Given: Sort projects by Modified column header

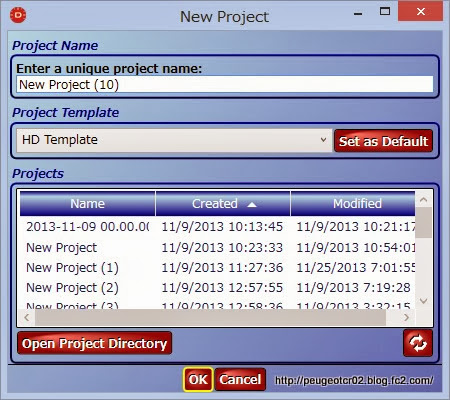Looking at the screenshot, I should [x=353, y=203].
